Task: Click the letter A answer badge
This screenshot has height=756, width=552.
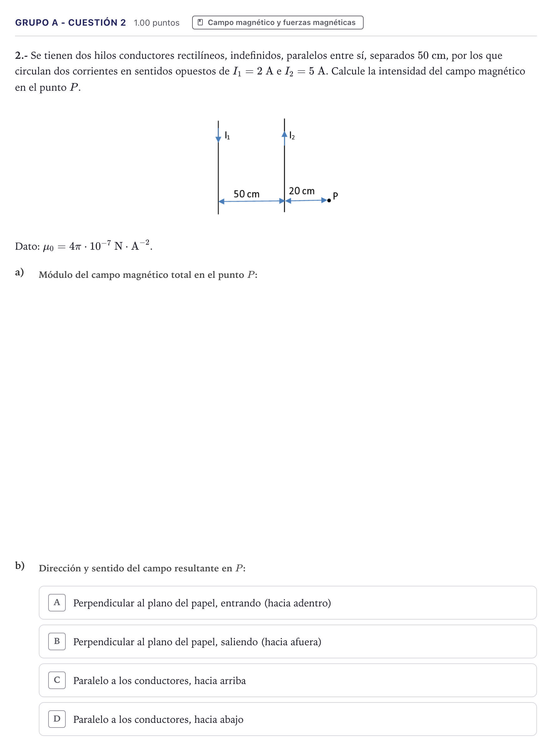Action: (x=57, y=602)
